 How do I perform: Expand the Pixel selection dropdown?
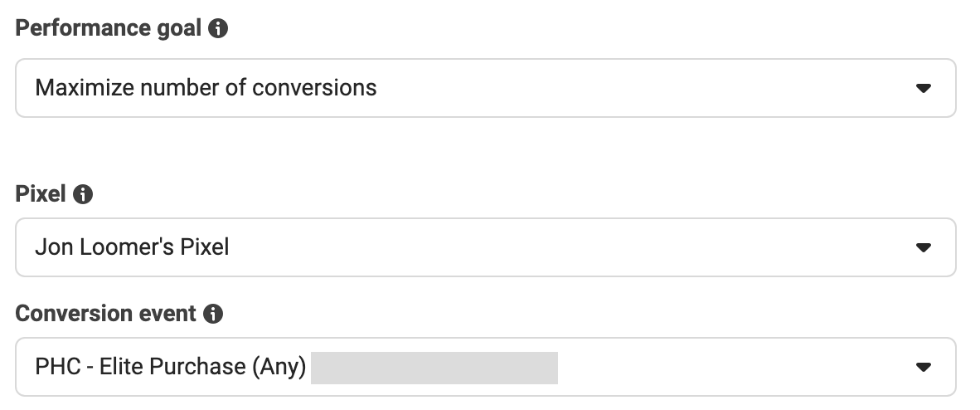(x=486, y=247)
